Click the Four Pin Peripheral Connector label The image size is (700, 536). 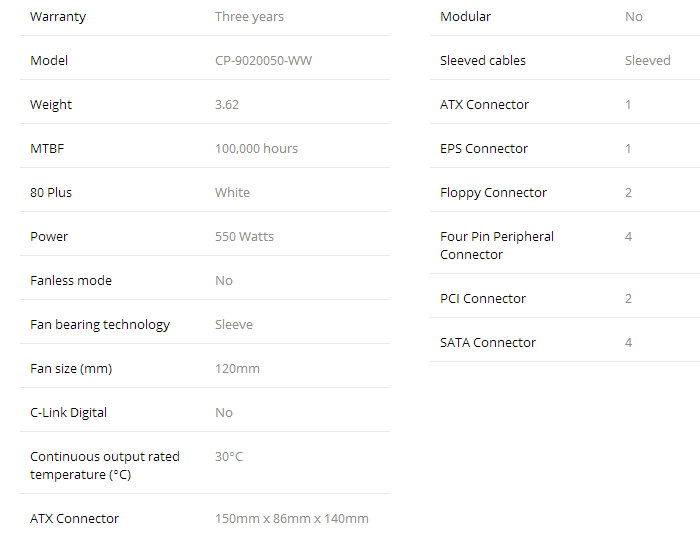496,245
